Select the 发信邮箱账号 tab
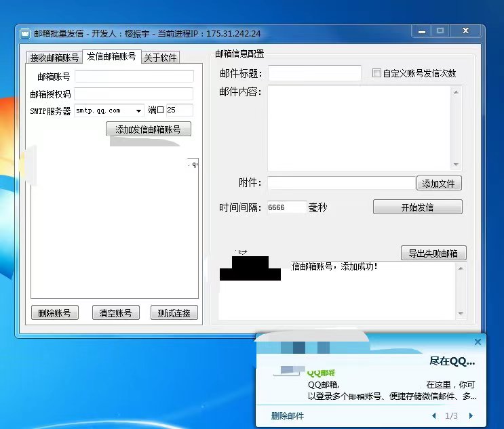 111,56
